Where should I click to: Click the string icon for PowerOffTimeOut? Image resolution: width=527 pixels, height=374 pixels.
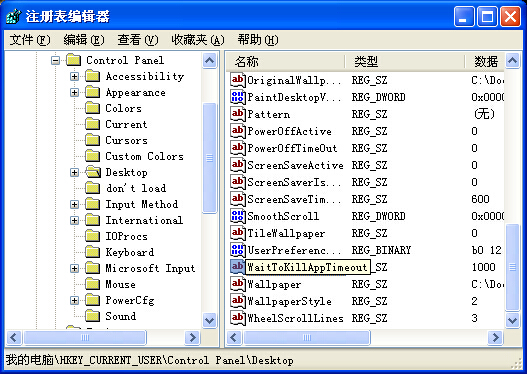tap(238, 148)
